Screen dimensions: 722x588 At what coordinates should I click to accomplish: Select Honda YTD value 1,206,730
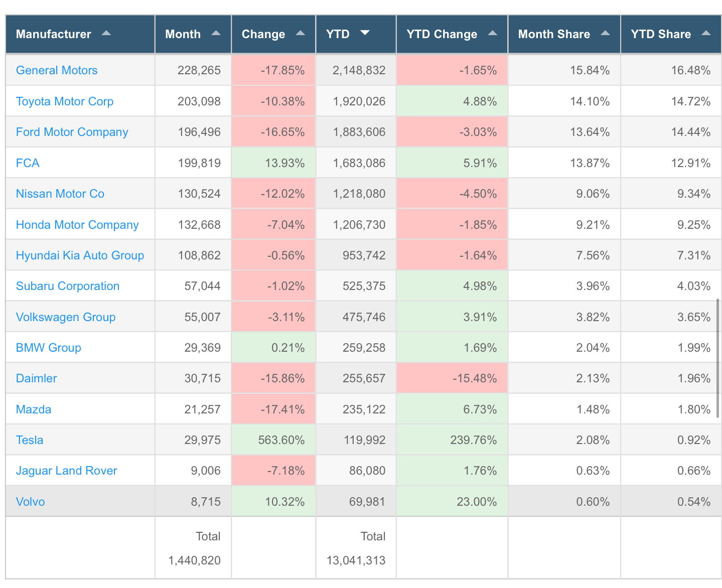tap(359, 225)
